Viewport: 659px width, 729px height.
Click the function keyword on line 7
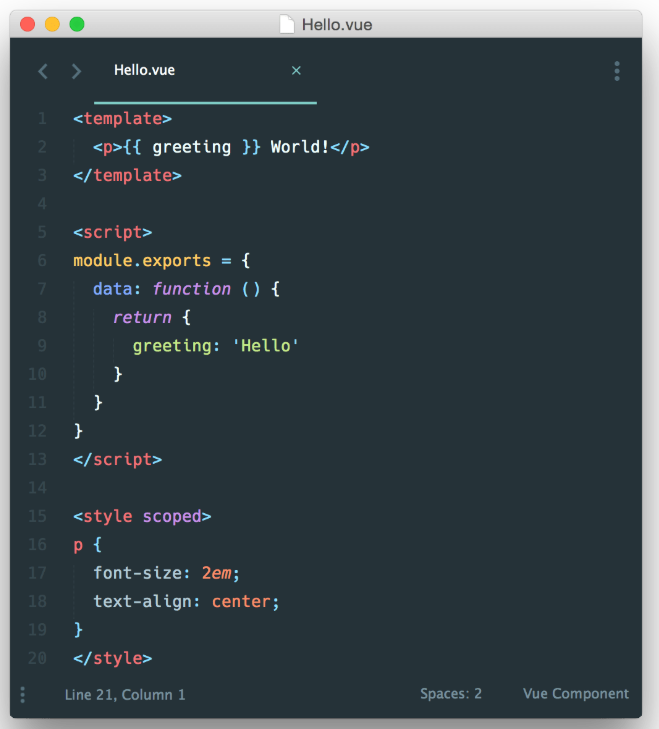[192, 289]
